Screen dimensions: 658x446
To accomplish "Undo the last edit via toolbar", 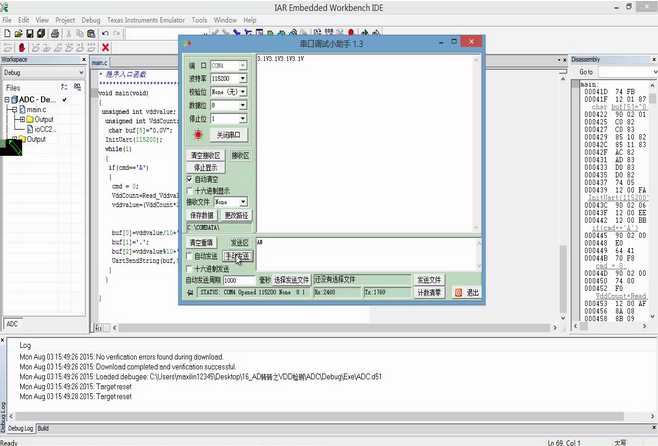I will 105,34.
